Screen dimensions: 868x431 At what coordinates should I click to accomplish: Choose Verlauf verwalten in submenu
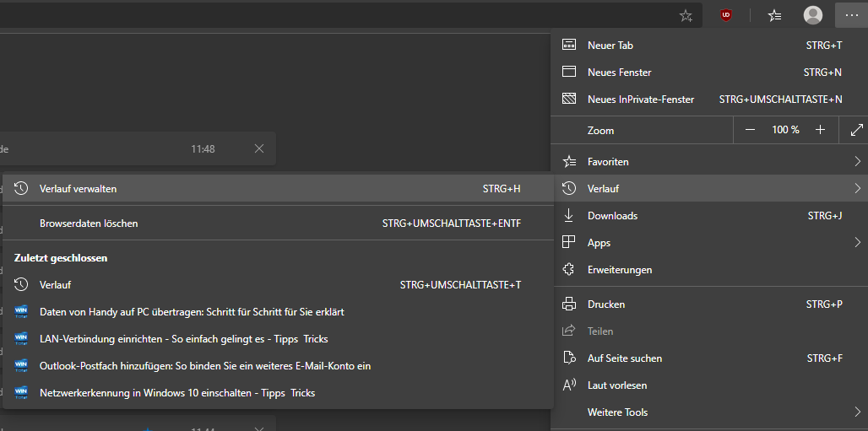tap(79, 189)
